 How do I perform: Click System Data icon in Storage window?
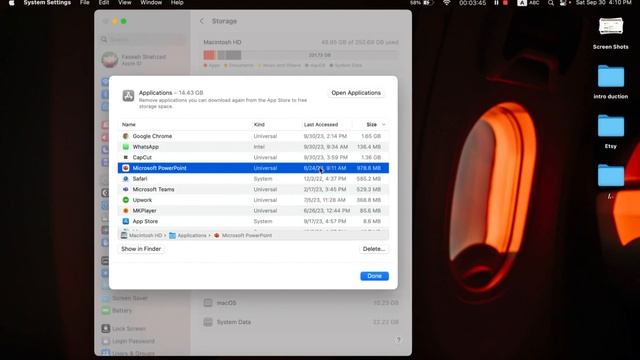pos(208,322)
